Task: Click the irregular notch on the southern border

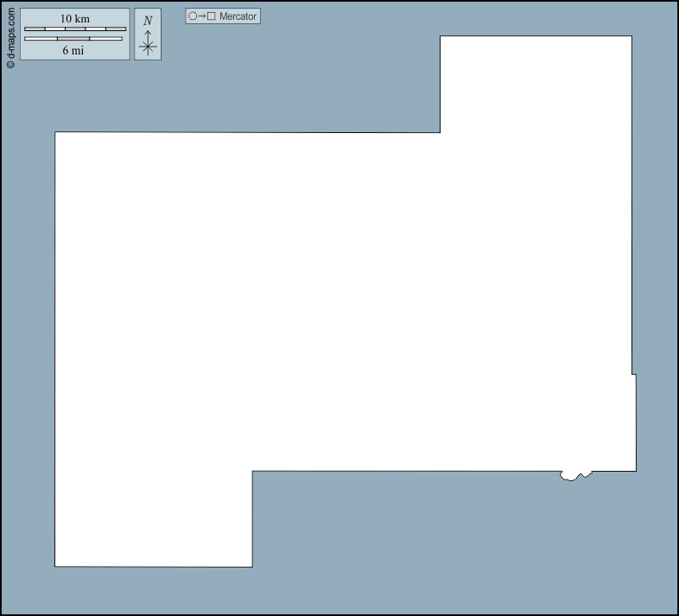Action: [575, 474]
